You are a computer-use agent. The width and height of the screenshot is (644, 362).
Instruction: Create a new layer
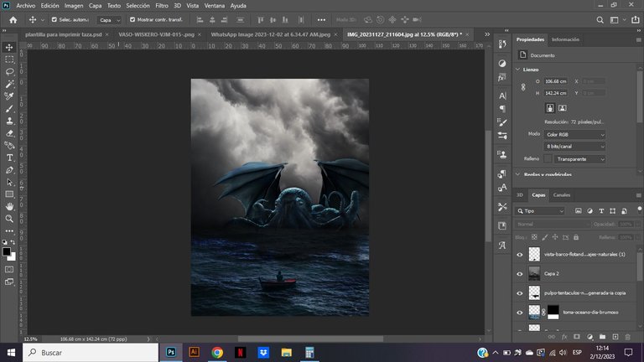[x=615, y=337]
